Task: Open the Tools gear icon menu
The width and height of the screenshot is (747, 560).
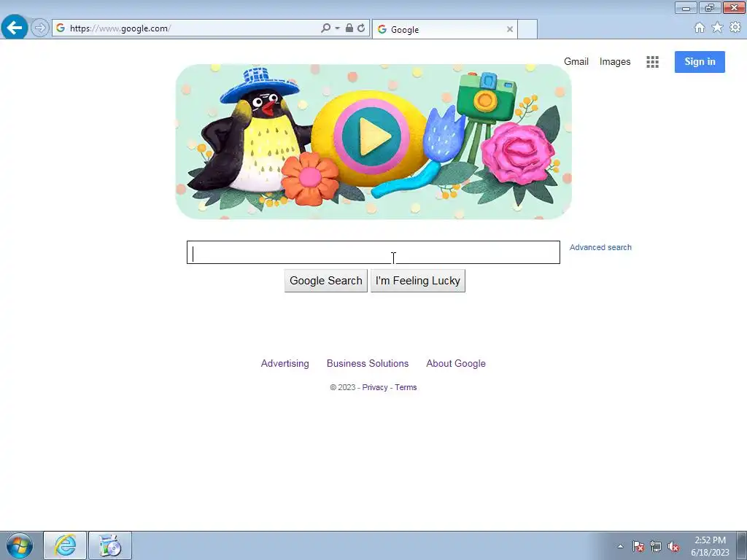Action: click(x=735, y=28)
